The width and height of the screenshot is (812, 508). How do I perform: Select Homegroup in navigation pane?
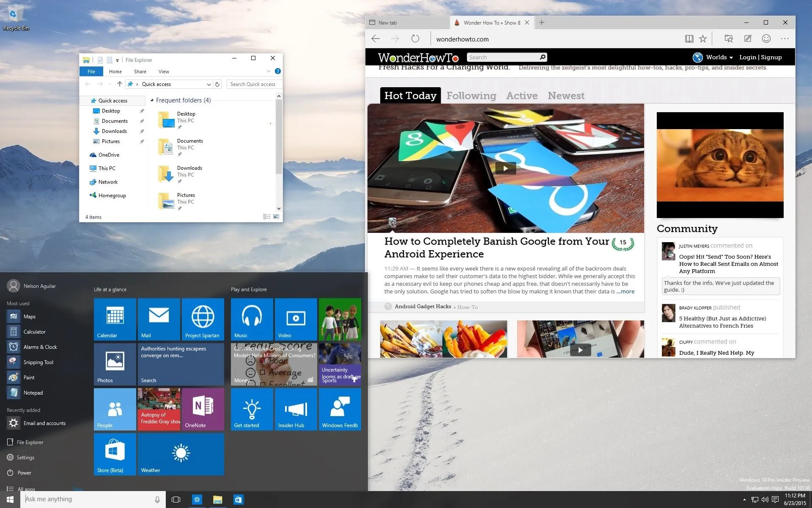112,196
